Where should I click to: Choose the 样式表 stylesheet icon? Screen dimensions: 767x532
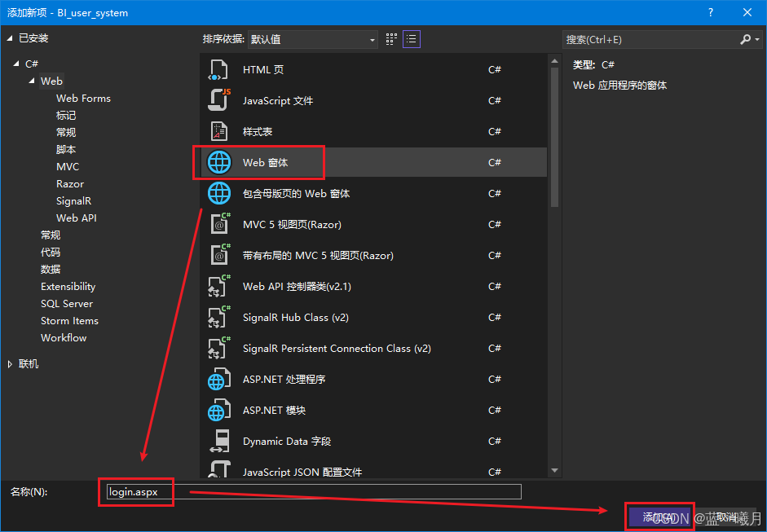[218, 131]
